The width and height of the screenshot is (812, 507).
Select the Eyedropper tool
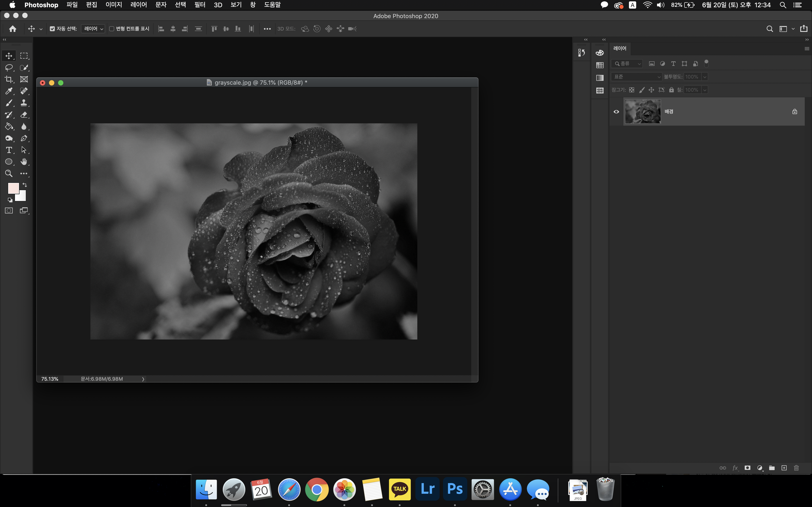pyautogui.click(x=9, y=91)
